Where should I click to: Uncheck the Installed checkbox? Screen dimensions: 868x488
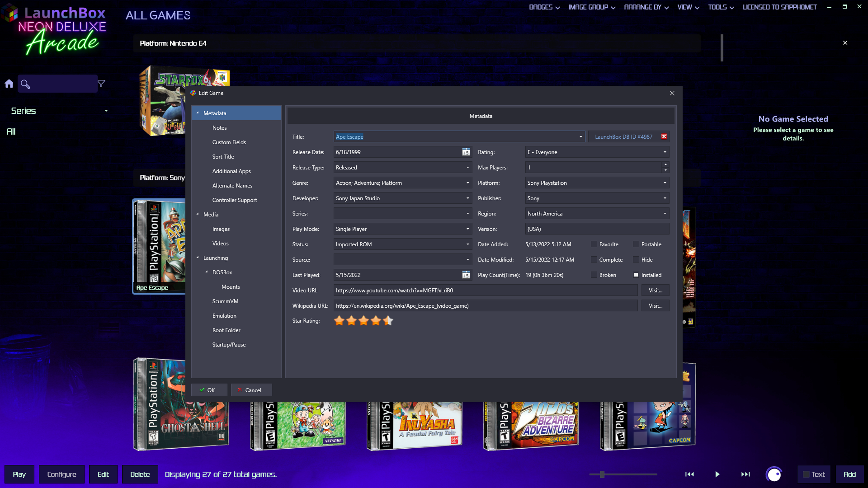pos(636,275)
